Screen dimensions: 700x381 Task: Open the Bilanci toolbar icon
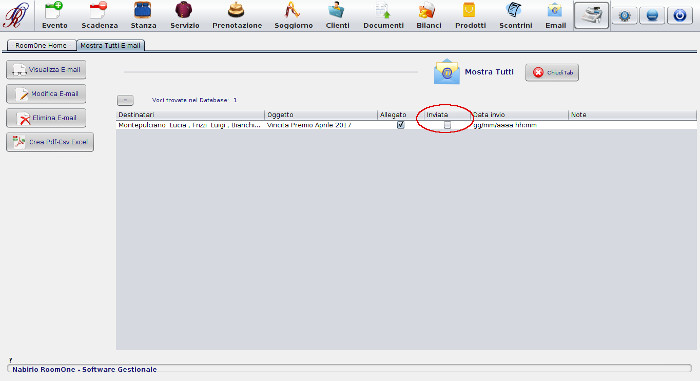click(x=429, y=15)
